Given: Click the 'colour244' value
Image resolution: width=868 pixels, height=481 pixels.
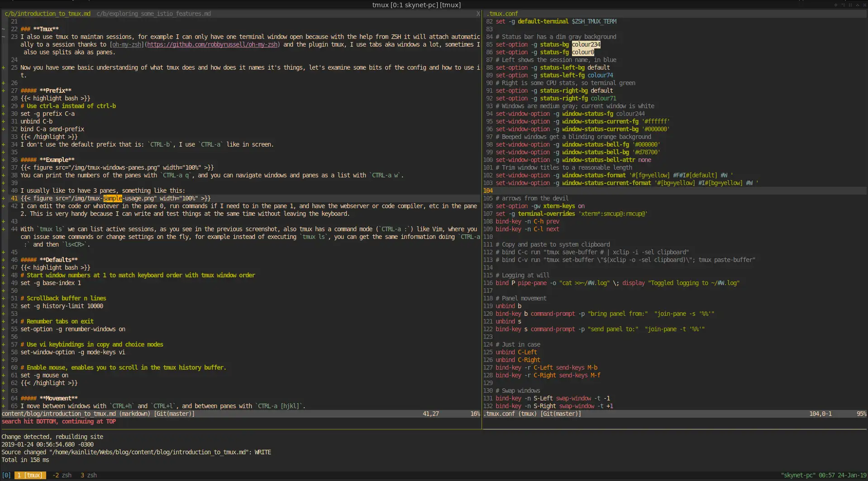Looking at the screenshot, I should [630, 114].
